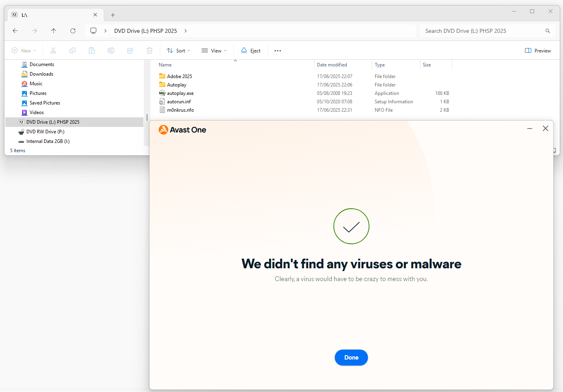The width and height of the screenshot is (563, 392).
Task: Click Done in Avast One
Action: tap(351, 358)
